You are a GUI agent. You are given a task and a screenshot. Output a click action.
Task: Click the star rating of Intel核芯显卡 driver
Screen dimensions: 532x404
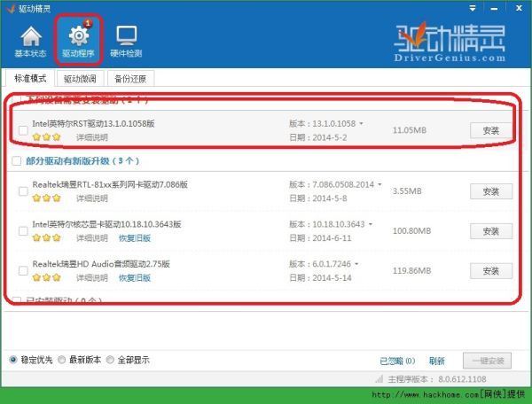[x=47, y=238]
